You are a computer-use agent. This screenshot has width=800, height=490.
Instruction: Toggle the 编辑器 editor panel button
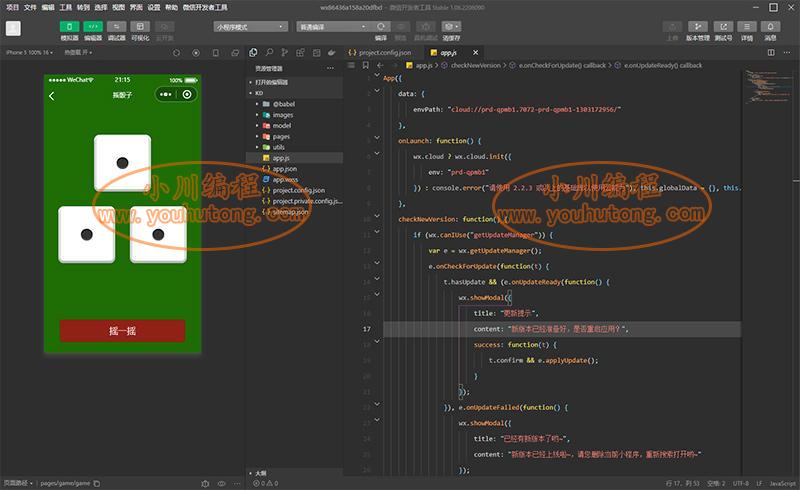pyautogui.click(x=93, y=27)
